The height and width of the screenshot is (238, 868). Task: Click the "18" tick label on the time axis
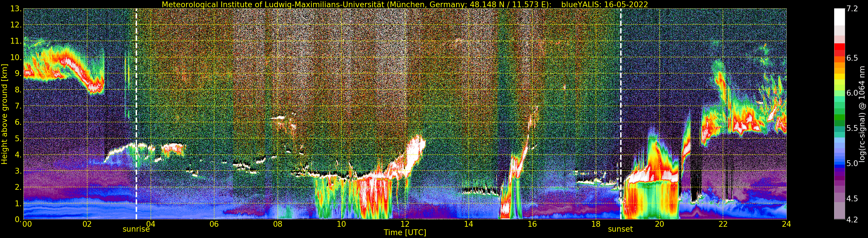pyautogui.click(x=596, y=224)
